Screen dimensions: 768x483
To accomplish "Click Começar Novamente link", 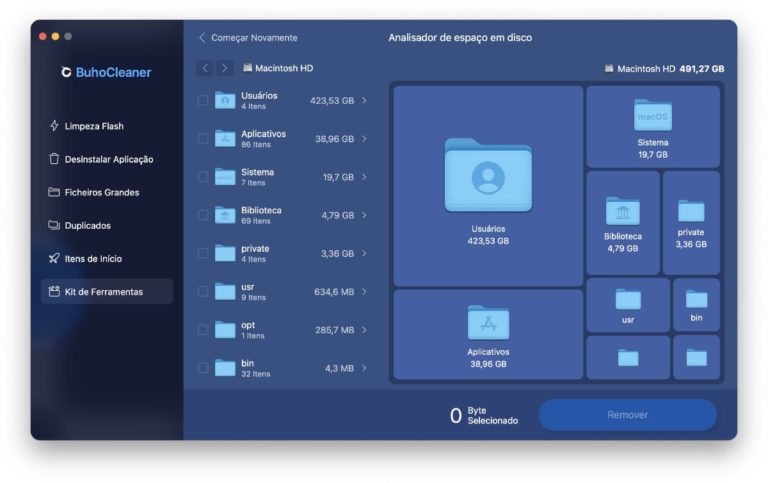I will click(253, 38).
